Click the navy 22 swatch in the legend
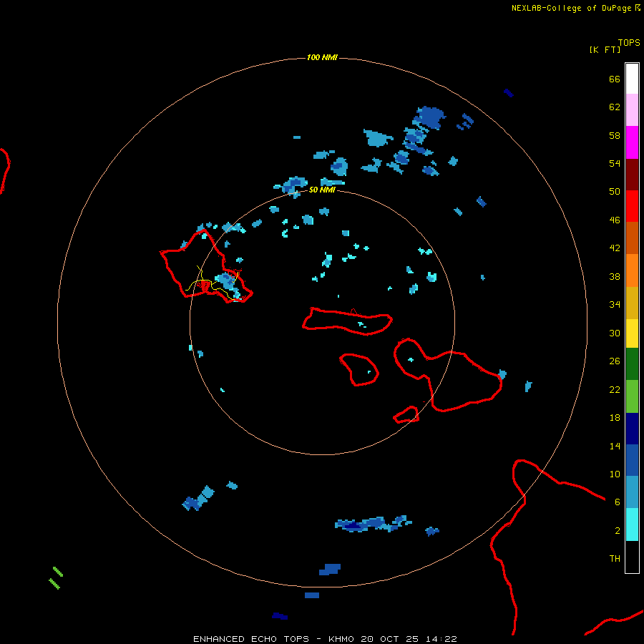Screen dimensions: 644x644 [x=632, y=429]
